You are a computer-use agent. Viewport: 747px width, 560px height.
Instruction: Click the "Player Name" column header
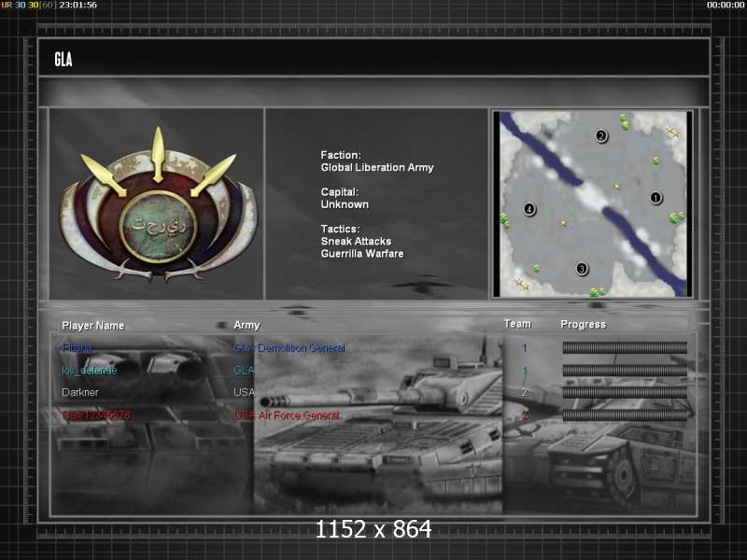[x=92, y=326]
